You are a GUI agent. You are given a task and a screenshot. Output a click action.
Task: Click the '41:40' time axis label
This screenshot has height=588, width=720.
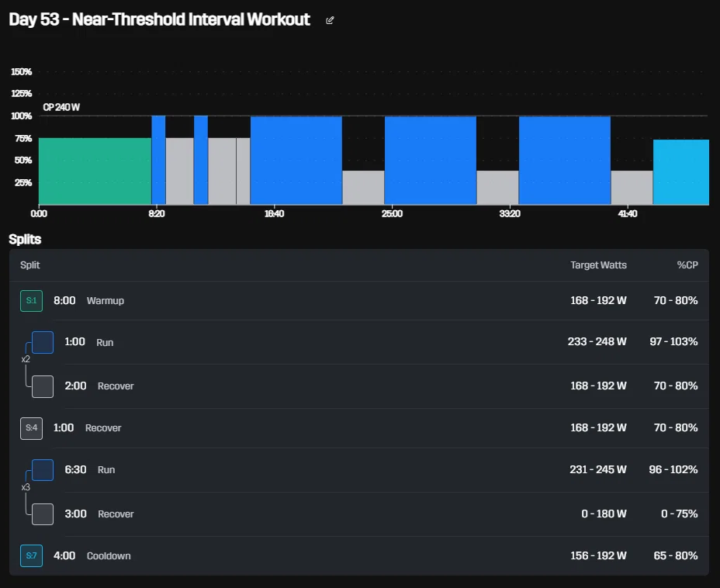click(627, 213)
